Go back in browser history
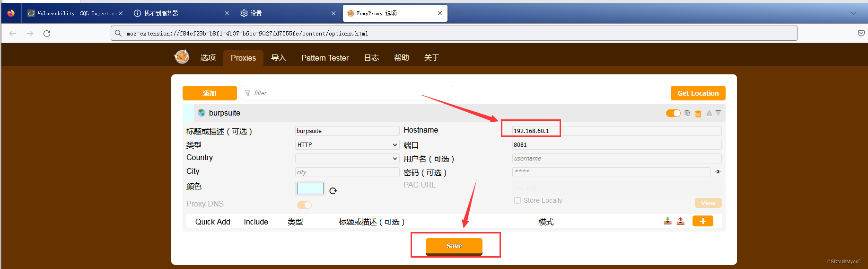 (x=13, y=33)
